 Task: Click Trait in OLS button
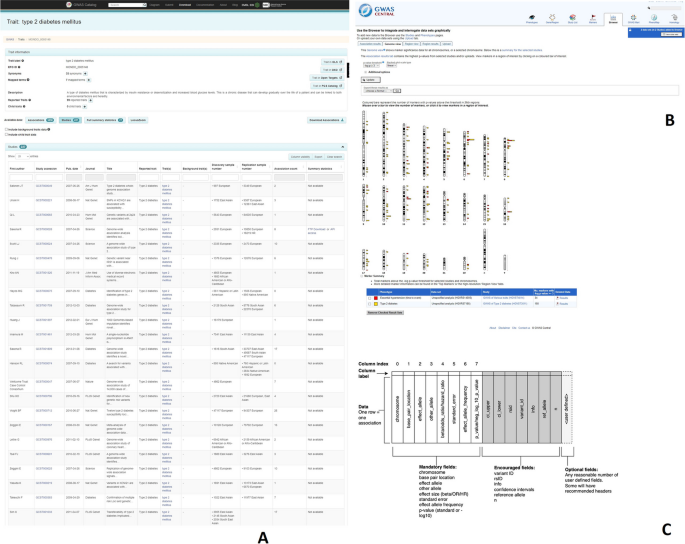[332, 62]
